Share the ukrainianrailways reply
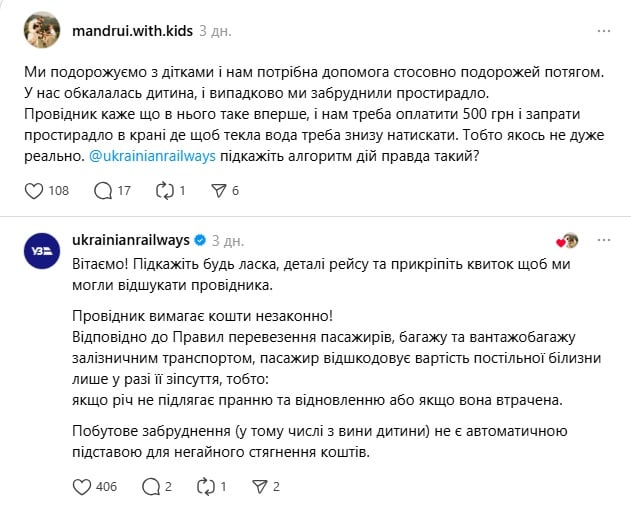Screen dimensions: 631x511 [262, 487]
